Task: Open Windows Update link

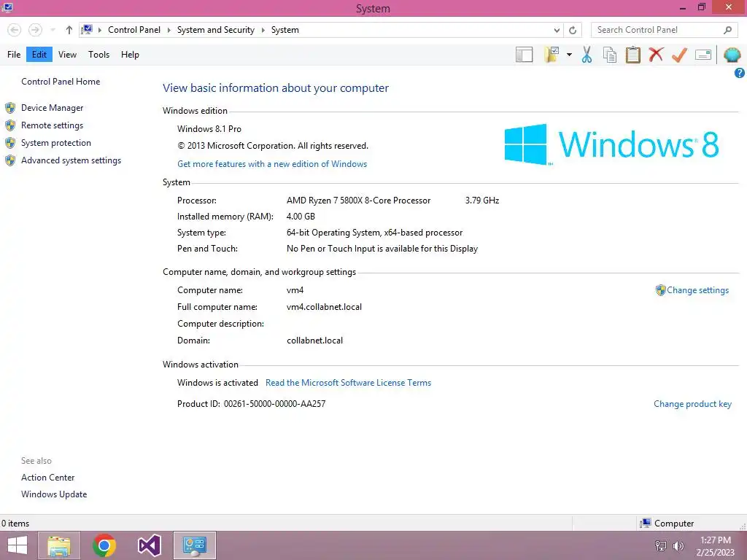Action: click(x=54, y=494)
